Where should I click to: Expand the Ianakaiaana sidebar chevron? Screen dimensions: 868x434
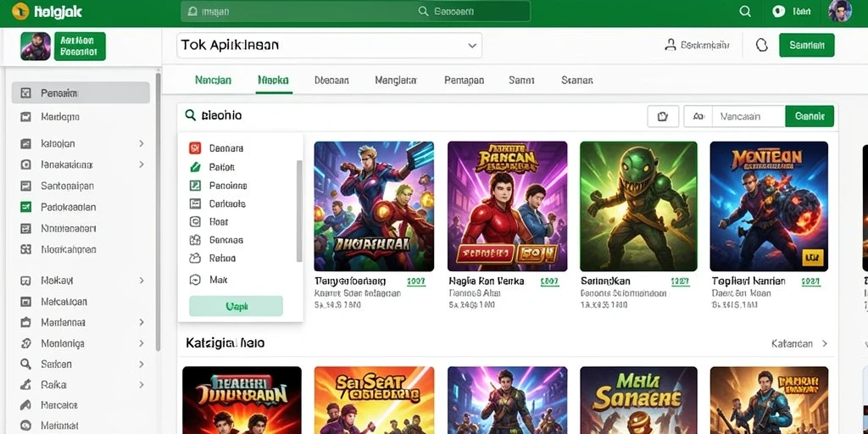[142, 164]
